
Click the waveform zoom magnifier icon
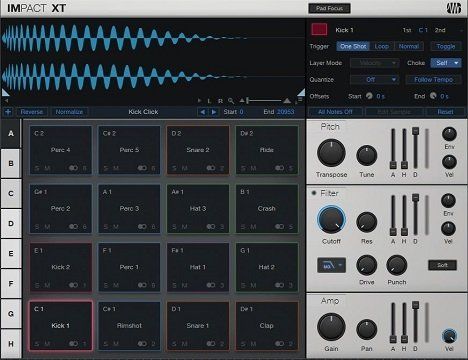[x=231, y=101]
